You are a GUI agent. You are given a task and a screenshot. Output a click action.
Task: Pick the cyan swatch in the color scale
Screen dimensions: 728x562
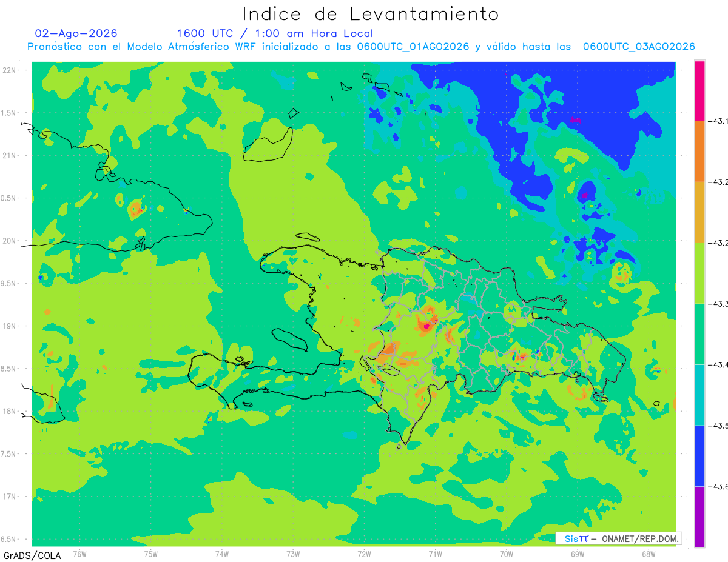click(x=699, y=395)
